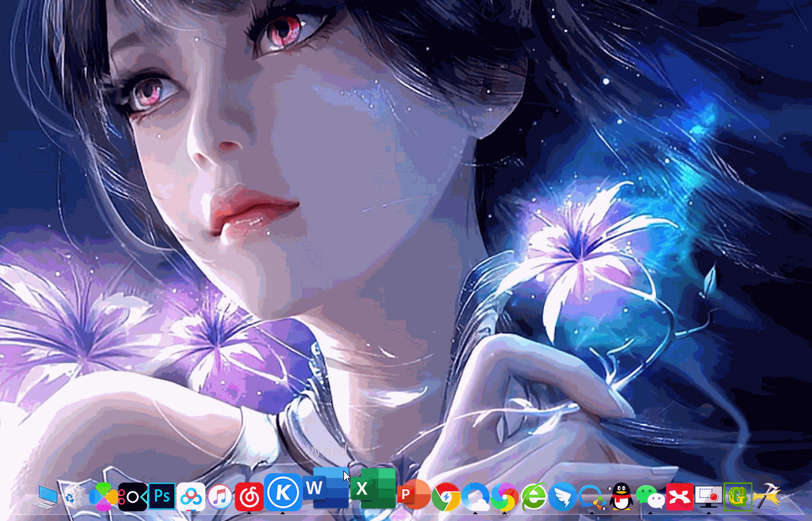Launch Microsoft PowerPoint from the dock
Viewport: 812px width, 521px height.
414,494
